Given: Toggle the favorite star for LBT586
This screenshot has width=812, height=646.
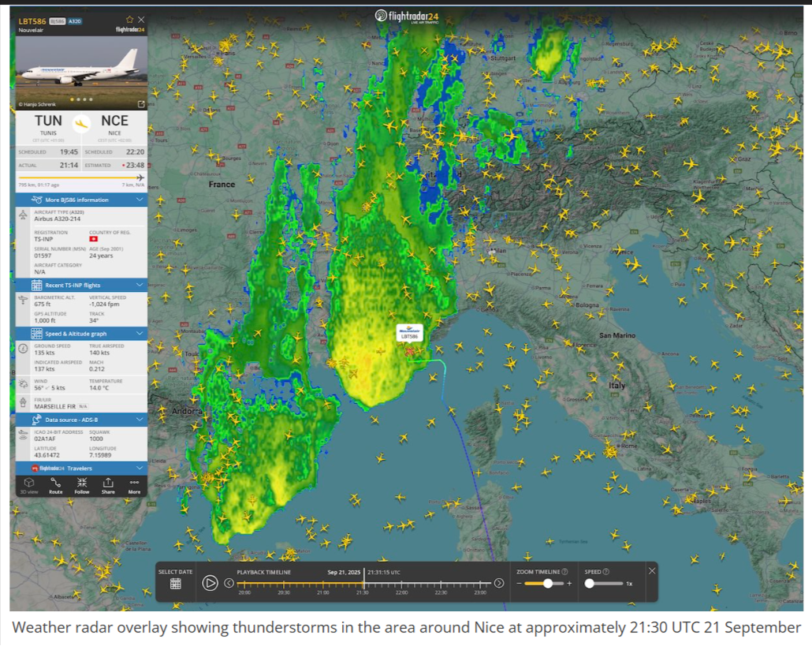Looking at the screenshot, I should tap(129, 19).
